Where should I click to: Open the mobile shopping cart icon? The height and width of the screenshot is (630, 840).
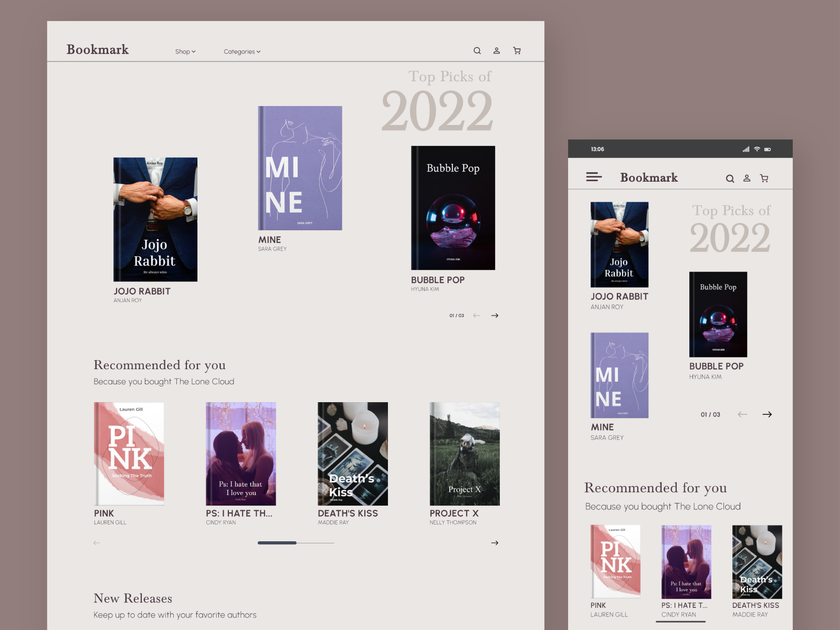point(764,178)
